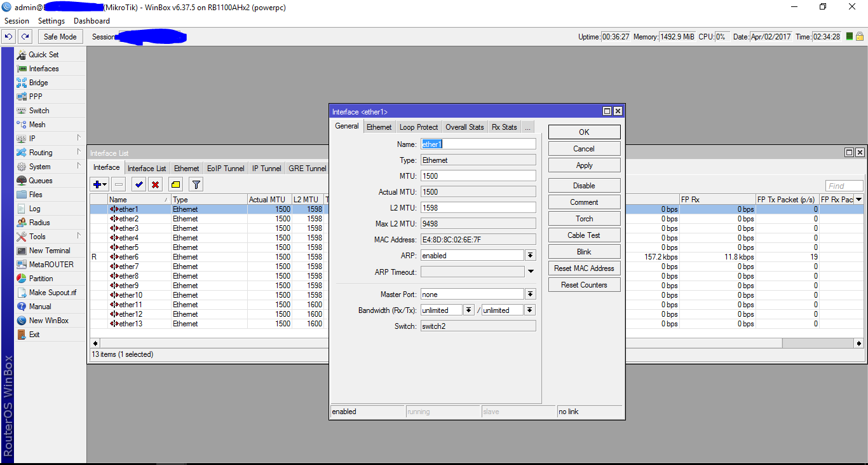The height and width of the screenshot is (465, 868).
Task: Open the Master Port dropdown
Action: coord(531,294)
